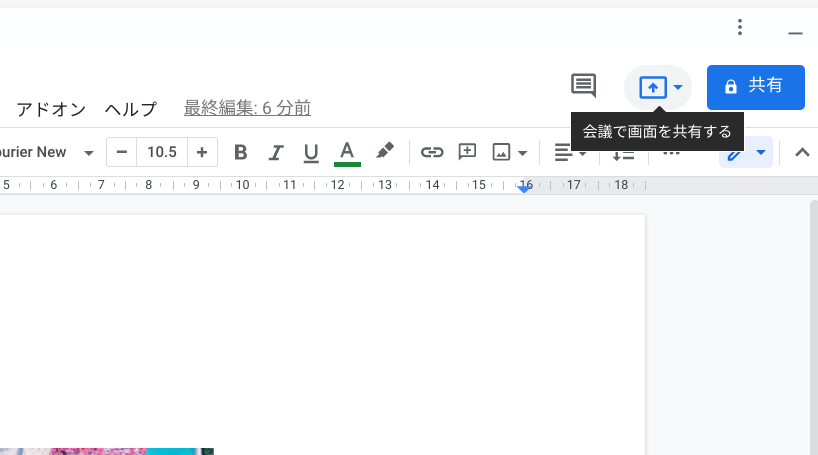Open the comment history icon
Screen dimensions: 818x455
(x=583, y=86)
